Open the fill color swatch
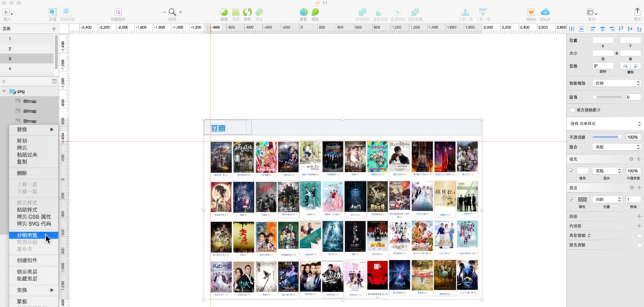The image size is (644, 307). coord(582,171)
